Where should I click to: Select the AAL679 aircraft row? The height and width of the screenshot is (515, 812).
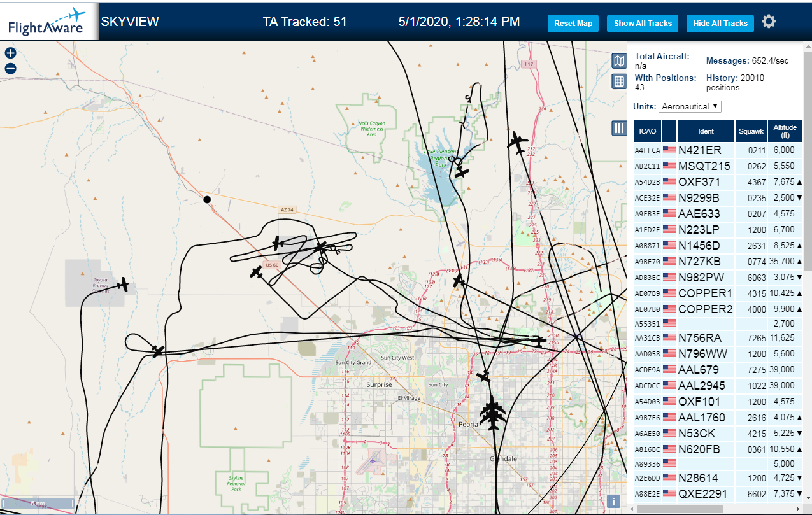coord(718,370)
